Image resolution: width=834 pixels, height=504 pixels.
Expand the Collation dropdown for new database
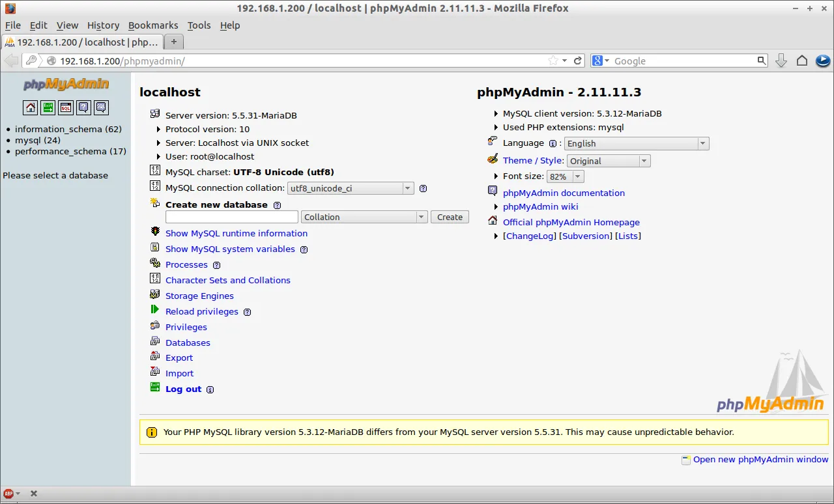point(364,217)
